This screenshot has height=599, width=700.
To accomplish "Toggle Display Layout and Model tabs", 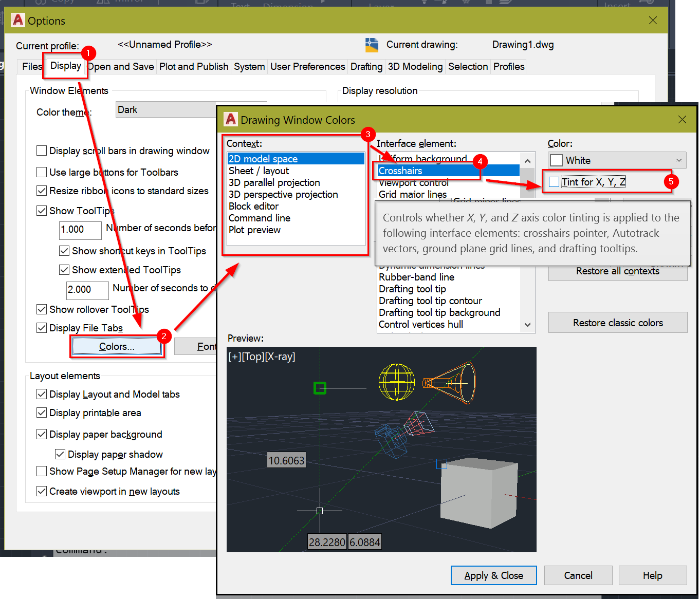I will pyautogui.click(x=42, y=394).
